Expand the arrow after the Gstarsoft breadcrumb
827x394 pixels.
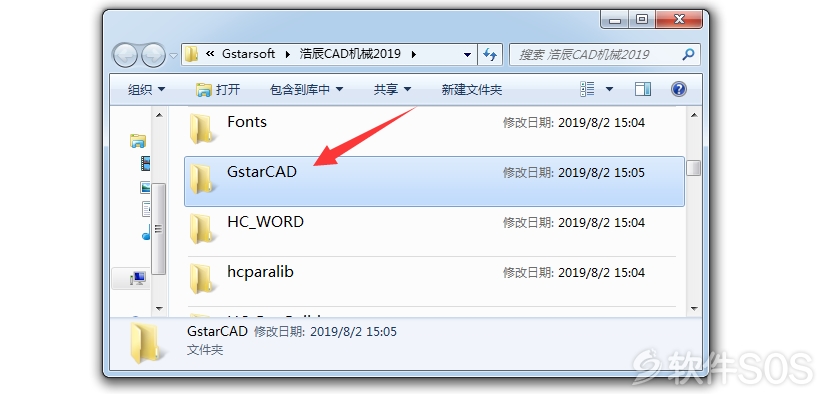pos(287,54)
